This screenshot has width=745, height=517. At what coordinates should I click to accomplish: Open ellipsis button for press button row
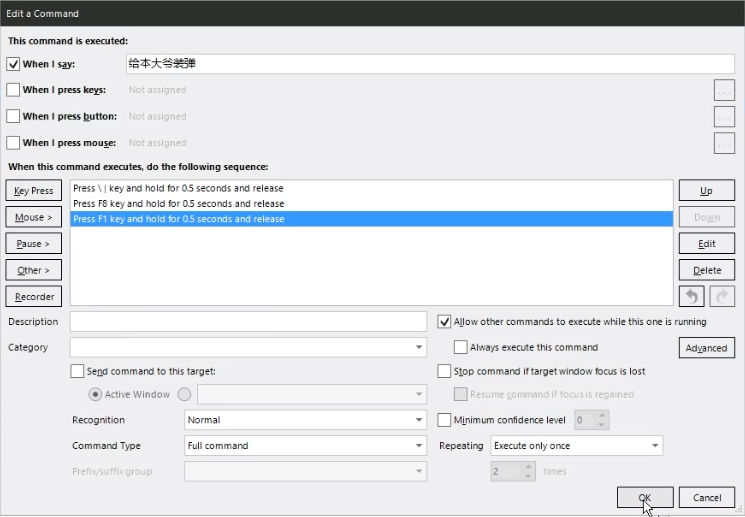[x=725, y=117]
